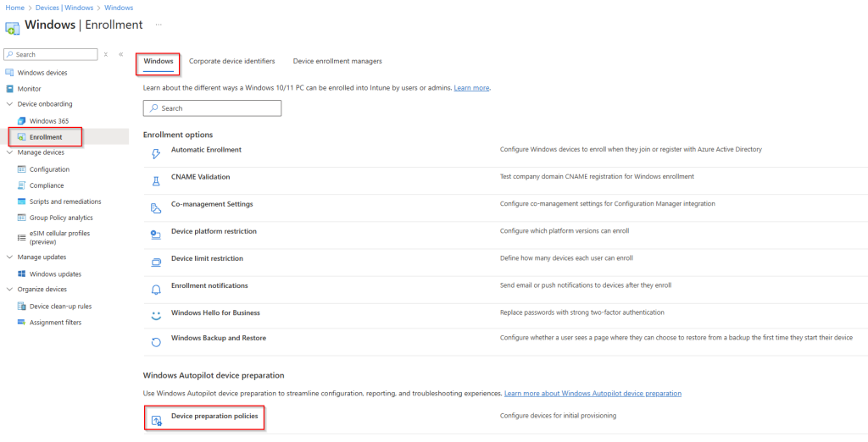Select Windows 365 in the sidebar

click(x=49, y=121)
